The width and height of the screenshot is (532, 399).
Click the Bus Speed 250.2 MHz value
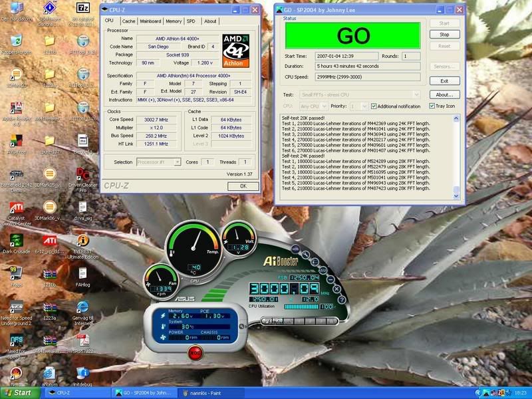(156, 136)
